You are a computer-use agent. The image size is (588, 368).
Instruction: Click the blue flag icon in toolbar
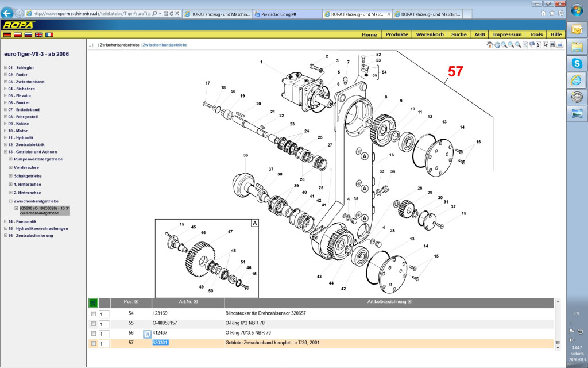[532, 45]
